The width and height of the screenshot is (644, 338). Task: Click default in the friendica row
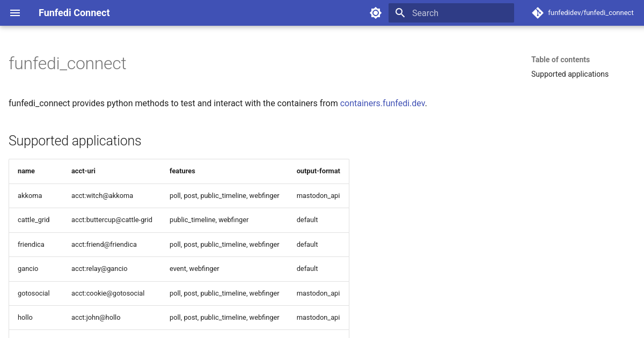point(308,245)
